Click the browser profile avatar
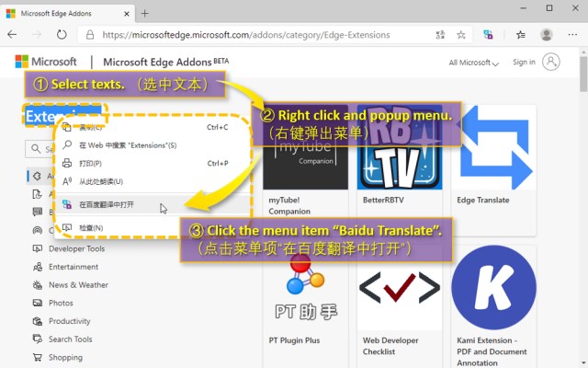This screenshot has width=588, height=368. (x=547, y=35)
